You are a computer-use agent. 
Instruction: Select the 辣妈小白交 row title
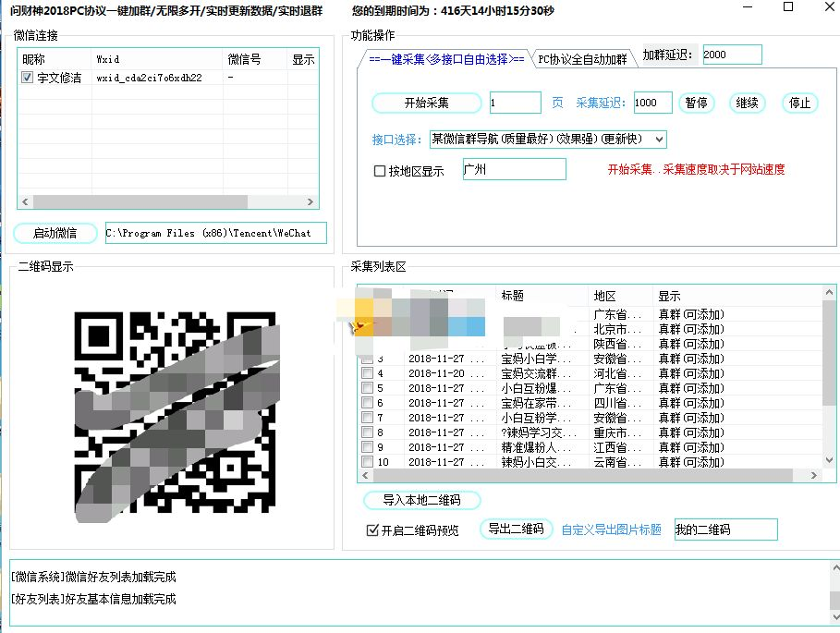pos(537,462)
